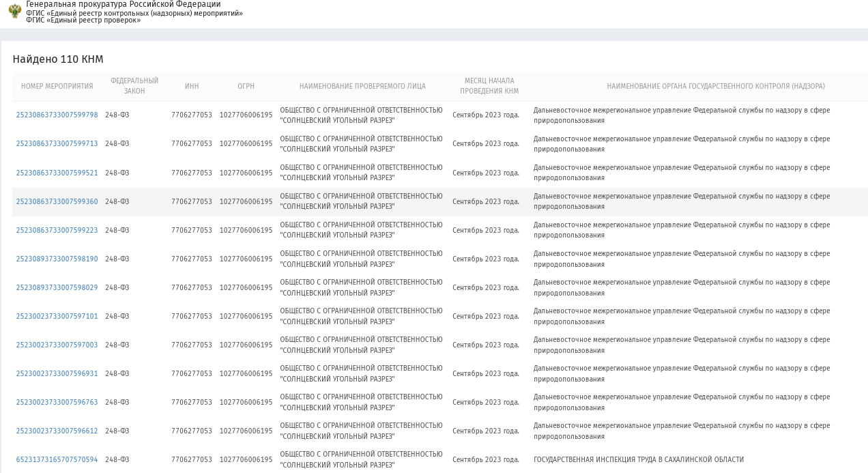Open inspection 65231373165707570594
This screenshot has height=473, width=868.
[x=57, y=459]
